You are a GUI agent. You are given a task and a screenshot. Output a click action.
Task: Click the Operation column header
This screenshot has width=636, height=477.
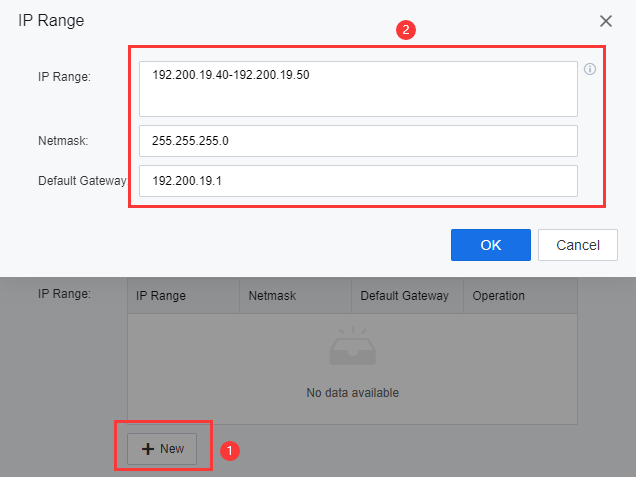pyautogui.click(x=499, y=296)
